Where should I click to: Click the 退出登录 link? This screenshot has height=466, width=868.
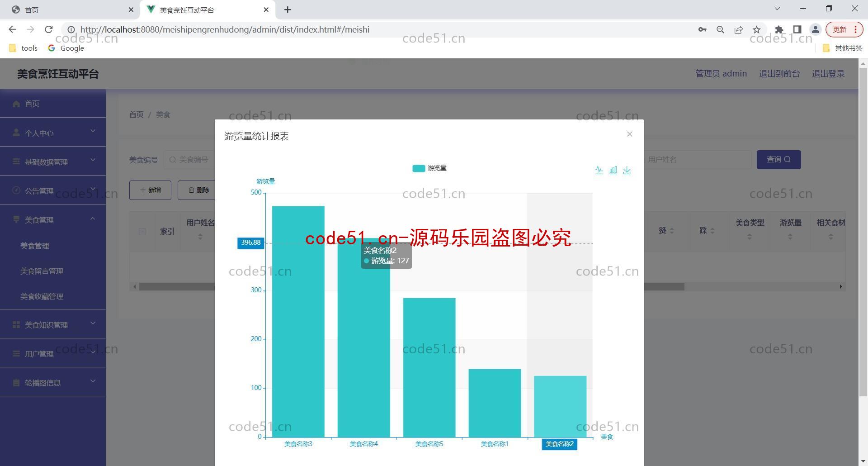tap(828, 74)
